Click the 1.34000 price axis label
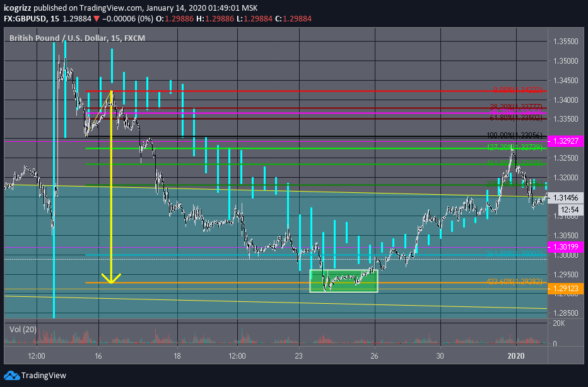This screenshot has height=387, width=588. tap(566, 100)
